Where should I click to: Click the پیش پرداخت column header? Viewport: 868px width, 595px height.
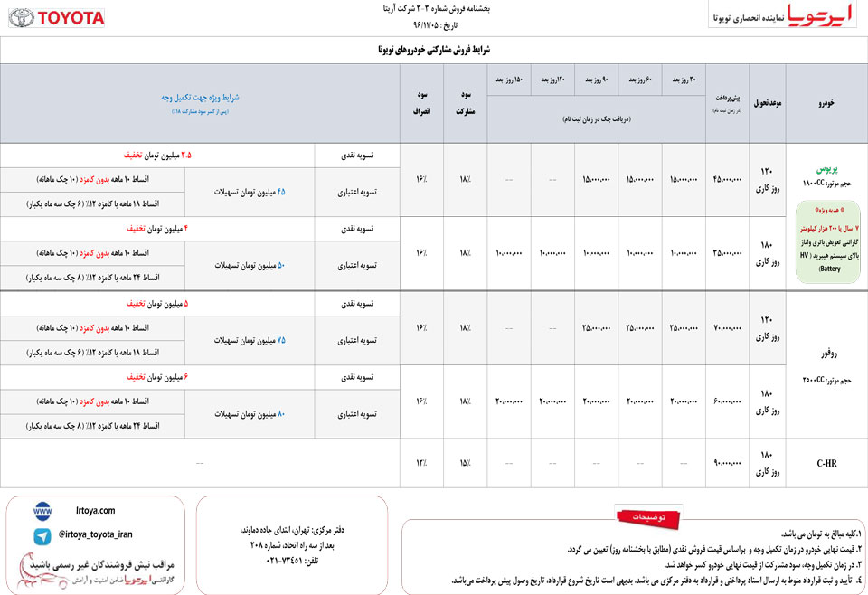[727, 99]
